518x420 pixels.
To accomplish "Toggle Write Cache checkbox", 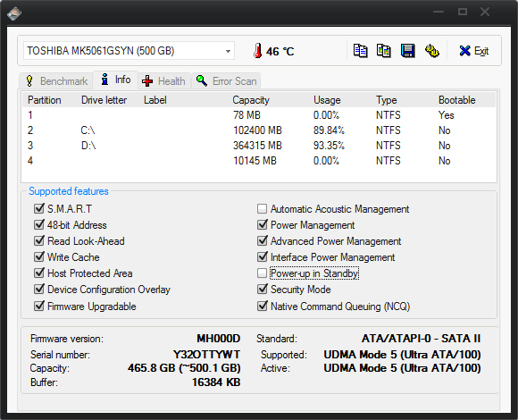I will click(39, 256).
